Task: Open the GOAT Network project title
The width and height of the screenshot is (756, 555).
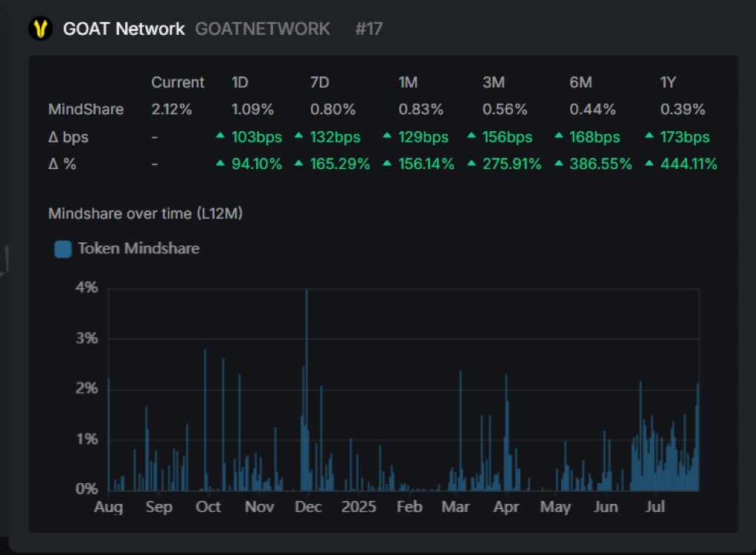Action: point(124,29)
